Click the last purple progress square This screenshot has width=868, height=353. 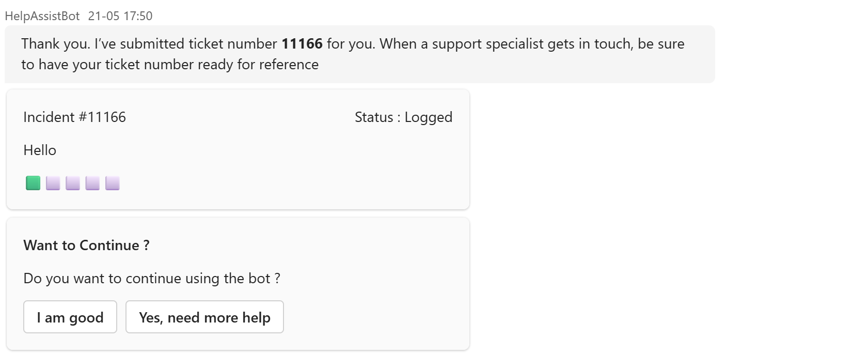point(113,183)
